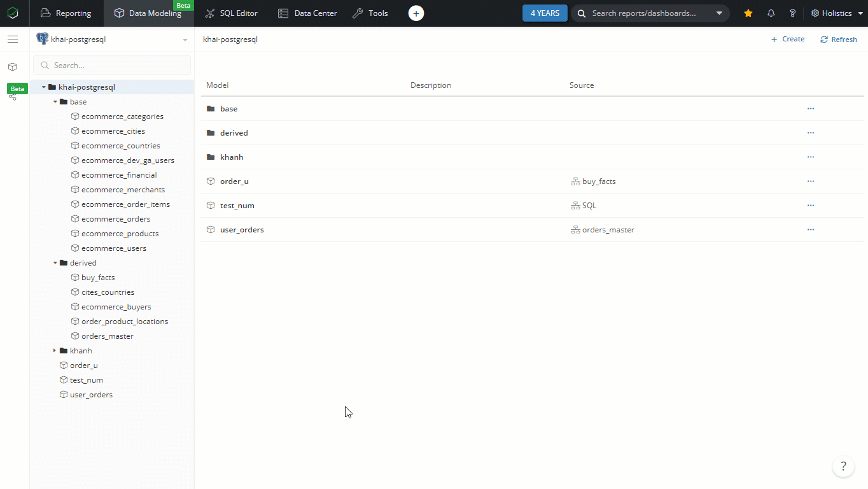Select test_num in the sidebar tree
This screenshot has height=489, width=868.
pyautogui.click(x=87, y=380)
